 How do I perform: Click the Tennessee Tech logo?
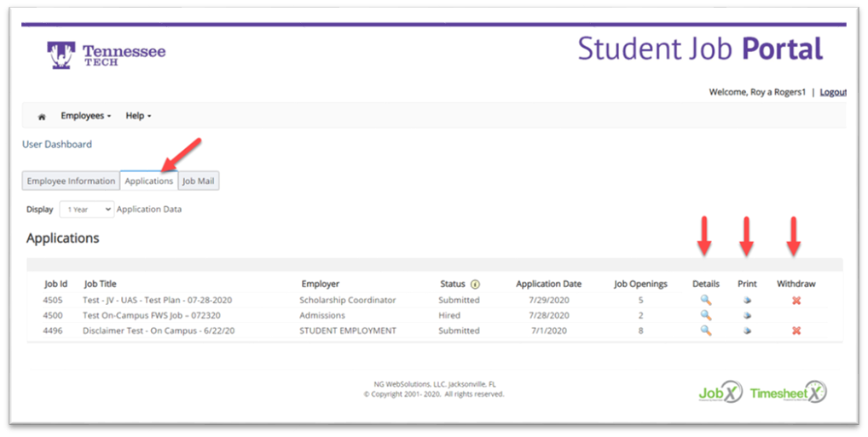[x=107, y=55]
